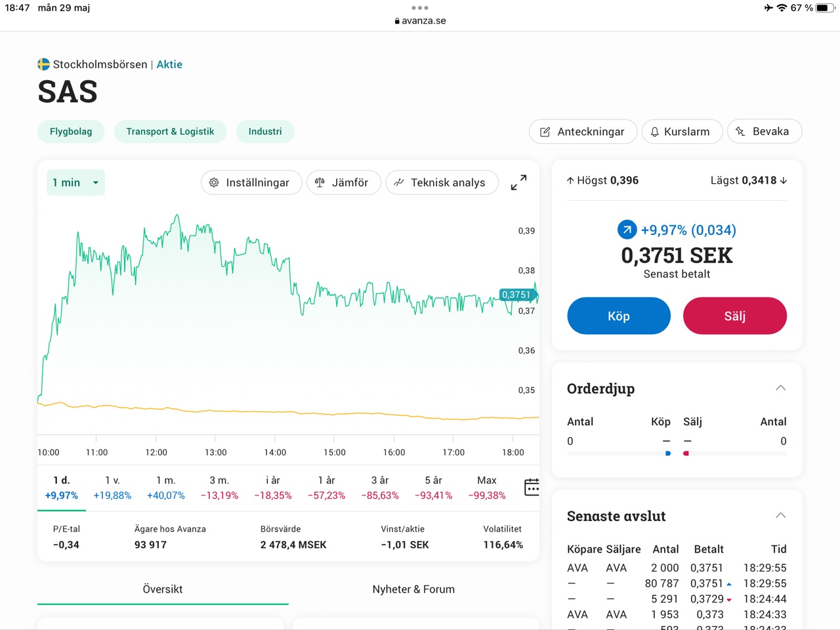Click the Orderdjup buy/sell depth bar
Screen dimensions: 840x630
[x=677, y=453]
